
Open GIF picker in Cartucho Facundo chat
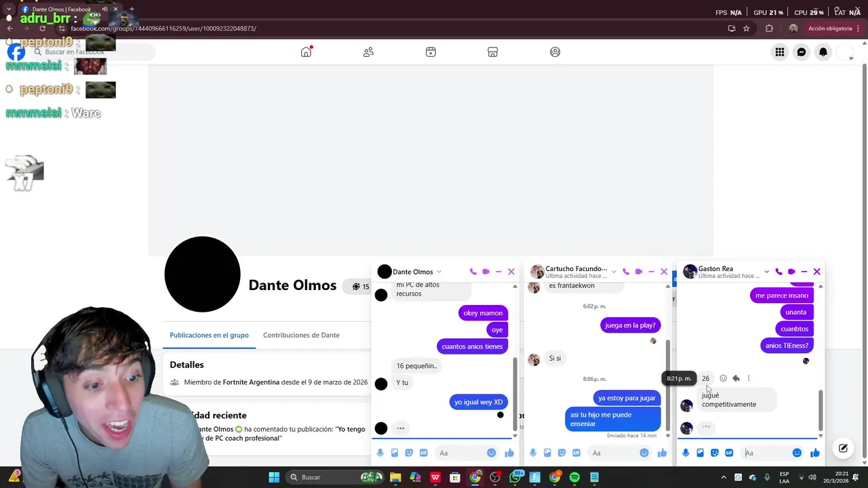point(576,453)
